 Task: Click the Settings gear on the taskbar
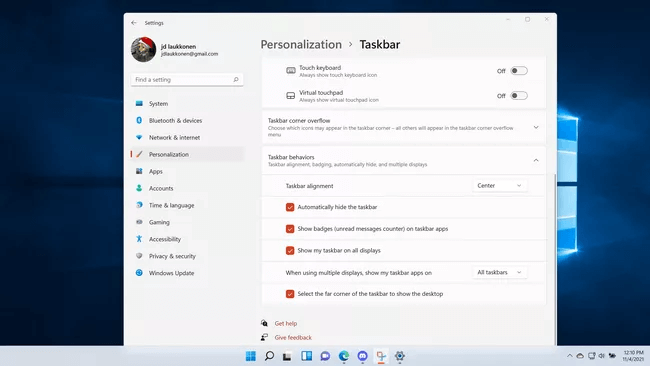click(x=400, y=356)
